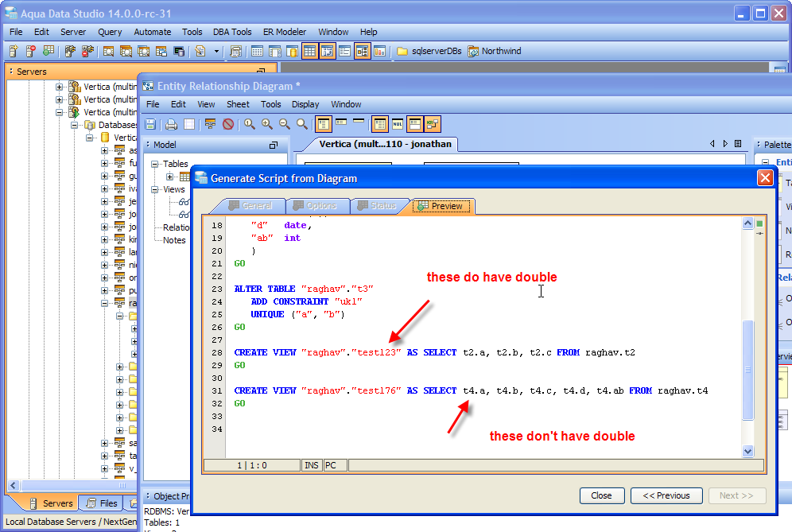Toggle the NUL nullability display button
The image size is (792, 532).
(398, 124)
